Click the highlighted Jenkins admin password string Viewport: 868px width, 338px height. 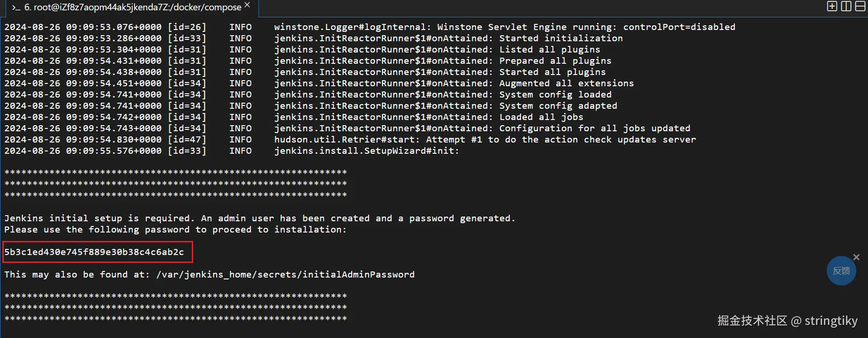click(x=94, y=252)
